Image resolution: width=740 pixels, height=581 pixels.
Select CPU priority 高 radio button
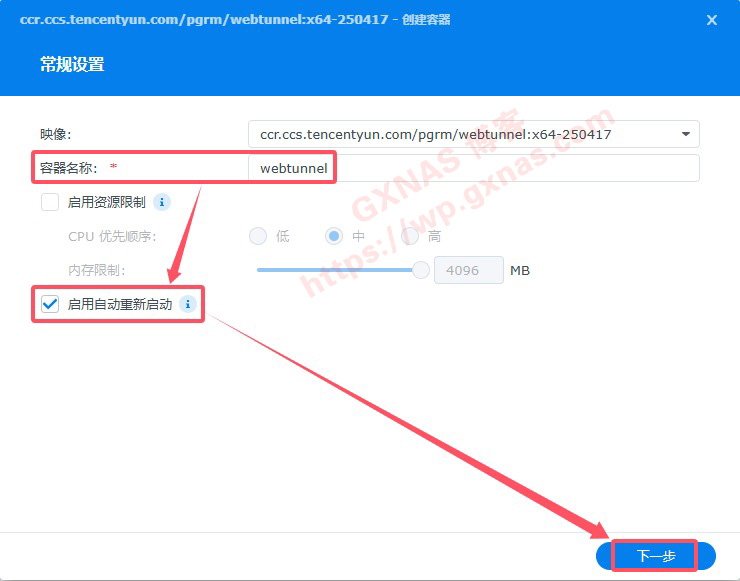pos(410,236)
